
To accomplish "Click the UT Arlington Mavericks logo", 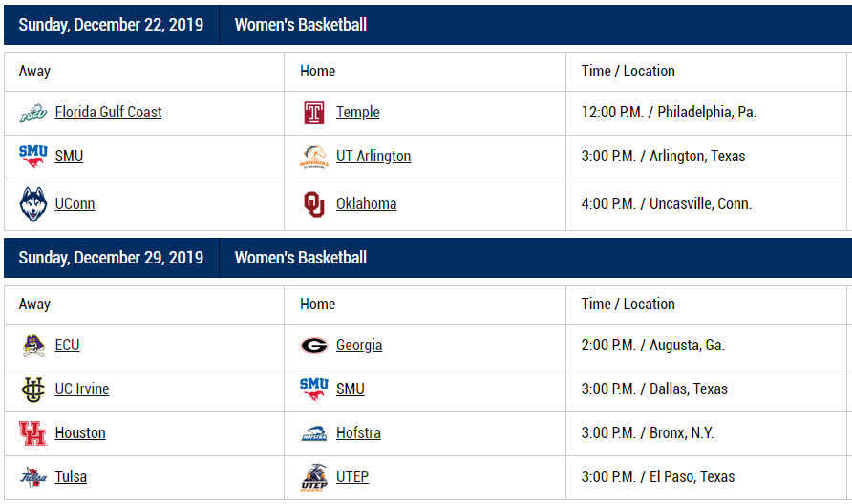I will (314, 157).
